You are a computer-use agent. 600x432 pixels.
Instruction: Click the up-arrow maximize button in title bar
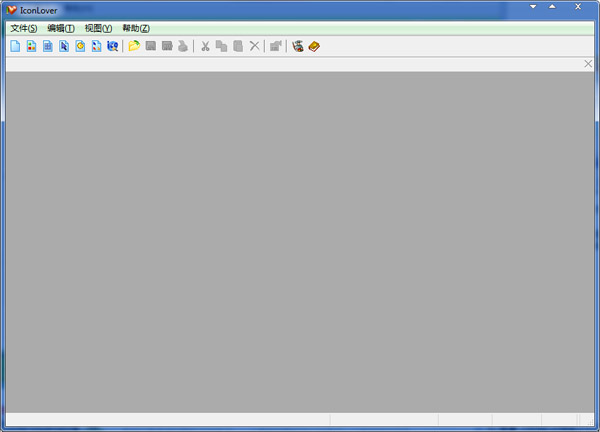(552, 7)
